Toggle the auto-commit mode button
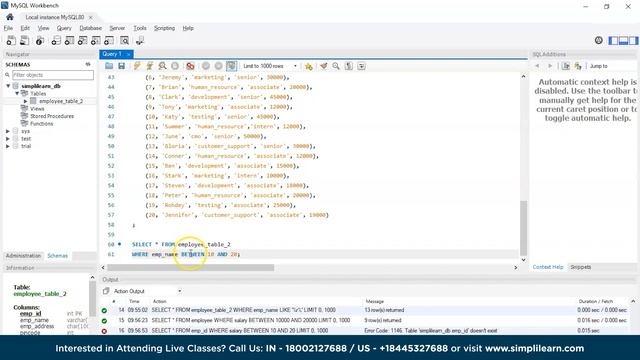Screen dimensions: 640x360 [231, 66]
